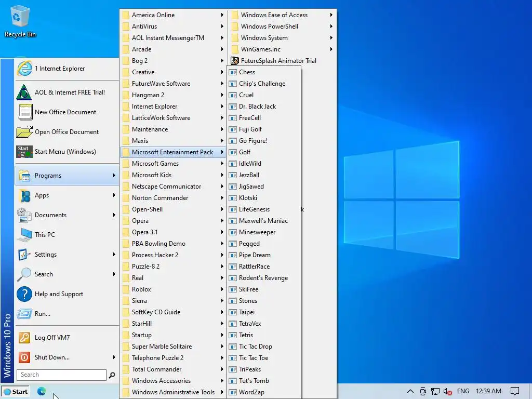Open the Pipe Dream game
Image resolution: width=532 pixels, height=399 pixels.
(264, 255)
